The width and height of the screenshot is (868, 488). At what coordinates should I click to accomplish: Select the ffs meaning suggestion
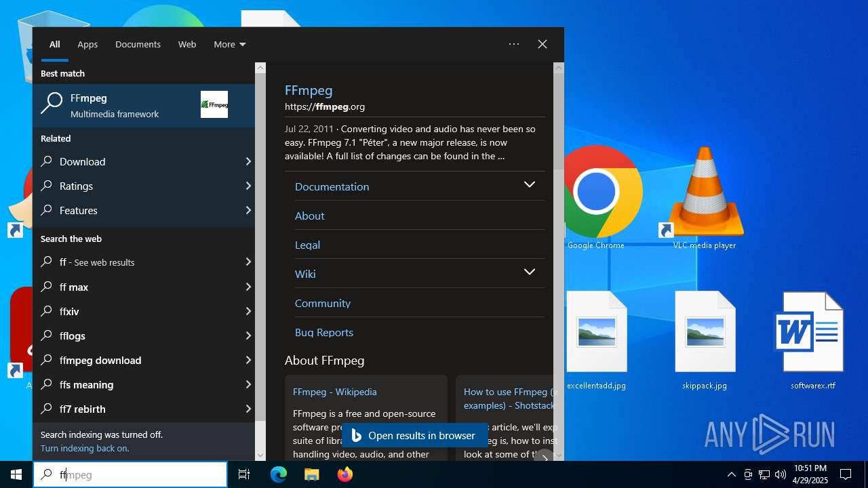click(x=144, y=384)
